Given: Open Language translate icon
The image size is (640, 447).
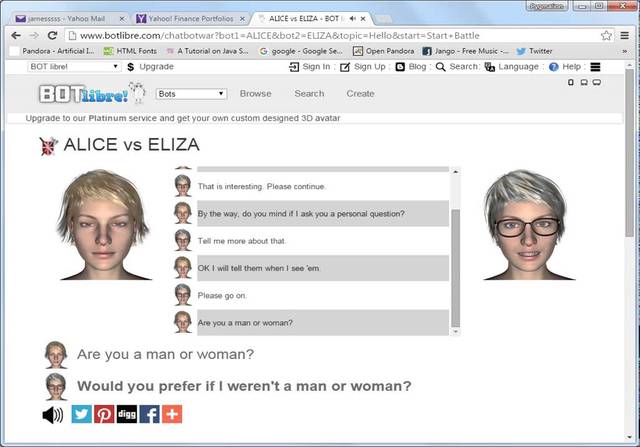Looking at the screenshot, I should [x=490, y=67].
